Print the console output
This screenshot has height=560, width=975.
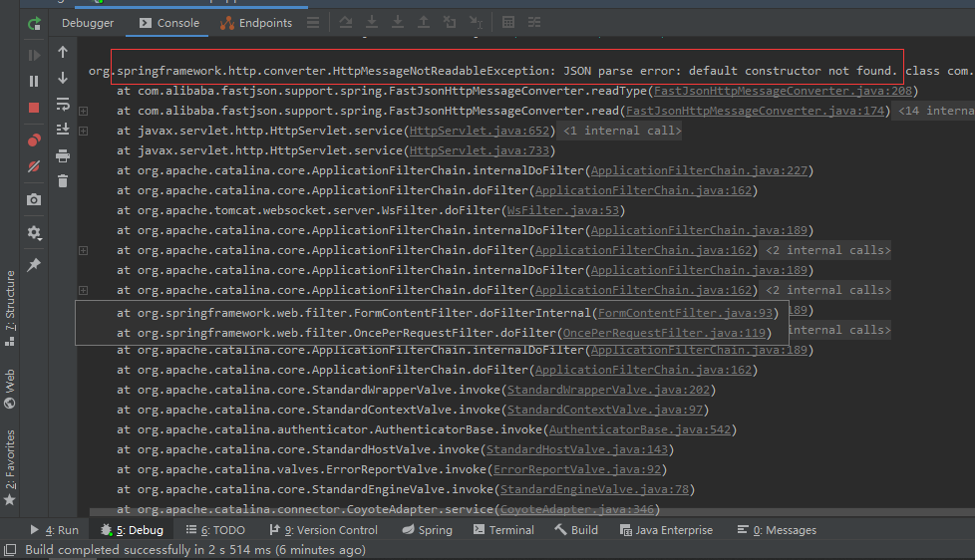coord(63,155)
